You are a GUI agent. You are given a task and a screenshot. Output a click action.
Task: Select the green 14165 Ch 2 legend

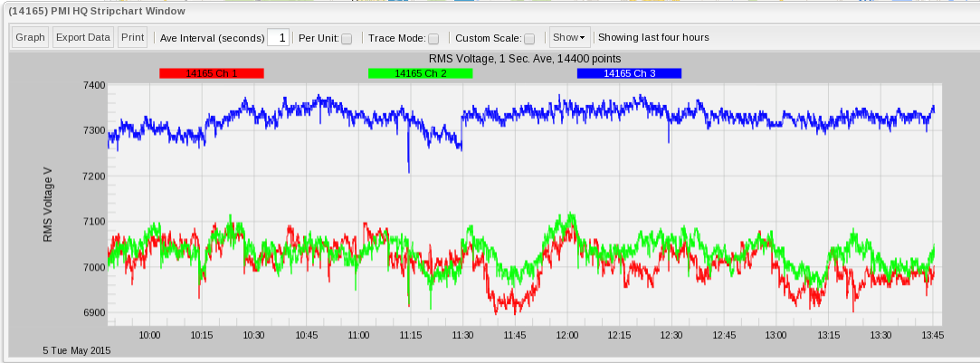coord(420,73)
